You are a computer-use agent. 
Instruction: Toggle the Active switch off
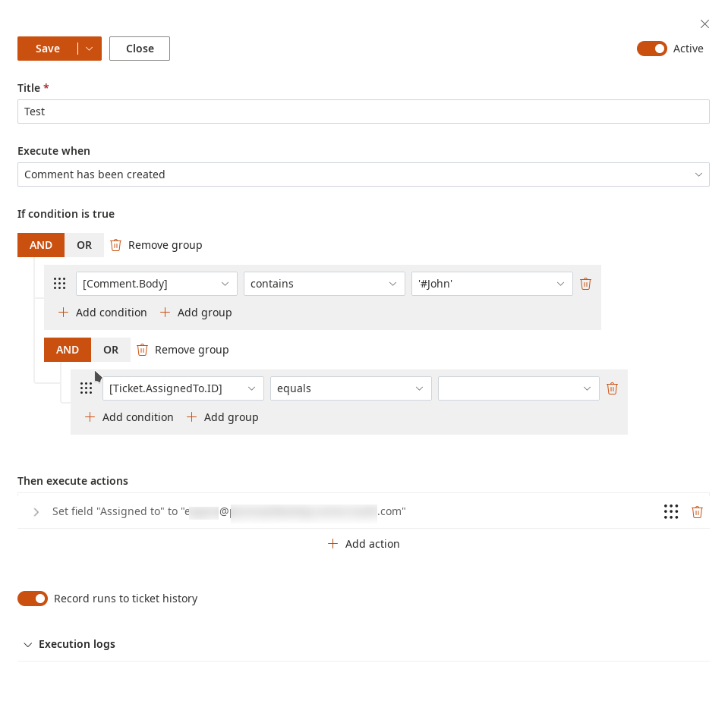(x=651, y=49)
